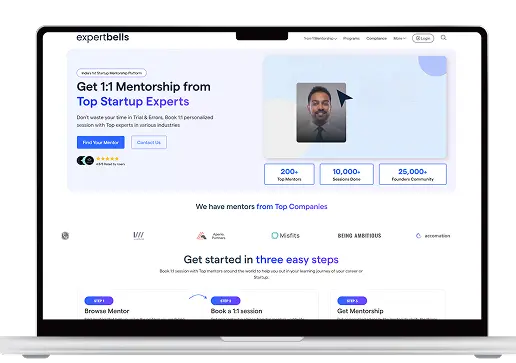Click the Book a 1:1 session heading
The image size is (516, 363).
(x=236, y=311)
